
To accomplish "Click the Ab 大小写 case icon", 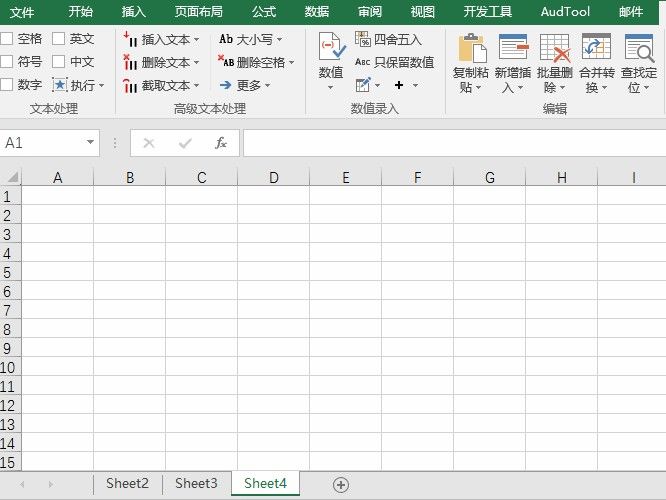I will [x=226, y=39].
